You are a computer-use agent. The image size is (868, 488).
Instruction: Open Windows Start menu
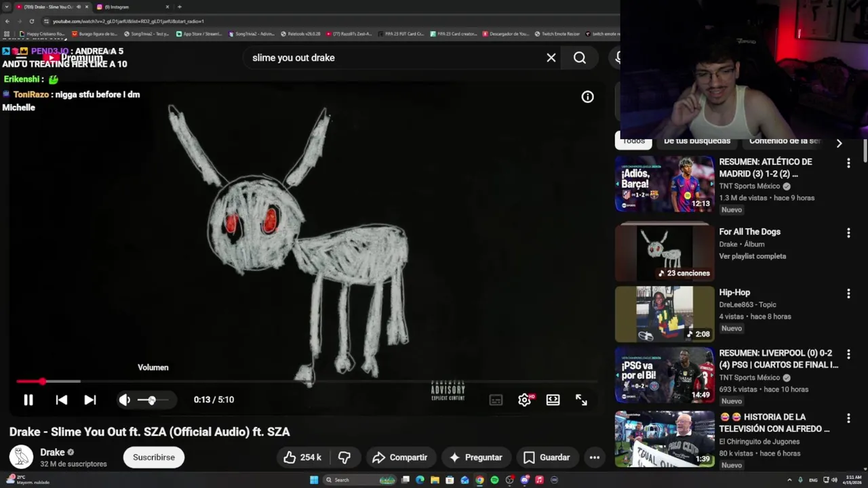coord(313,480)
